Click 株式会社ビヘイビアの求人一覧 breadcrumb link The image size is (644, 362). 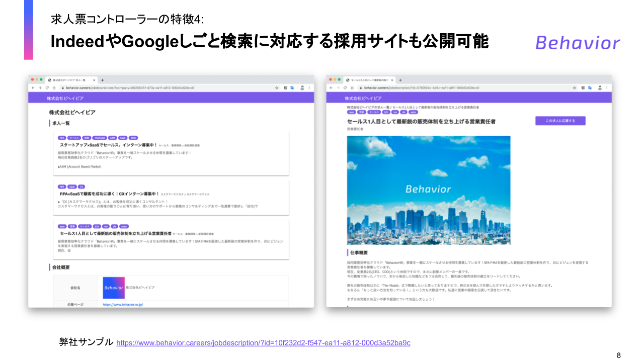point(368,108)
